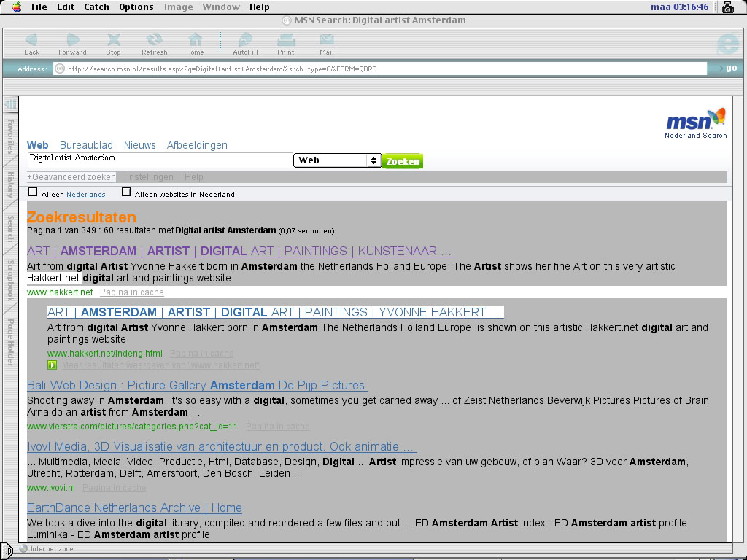Viewport: 747px width, 560px height.
Task: Switch to the Nieuws search tab
Action: (139, 145)
